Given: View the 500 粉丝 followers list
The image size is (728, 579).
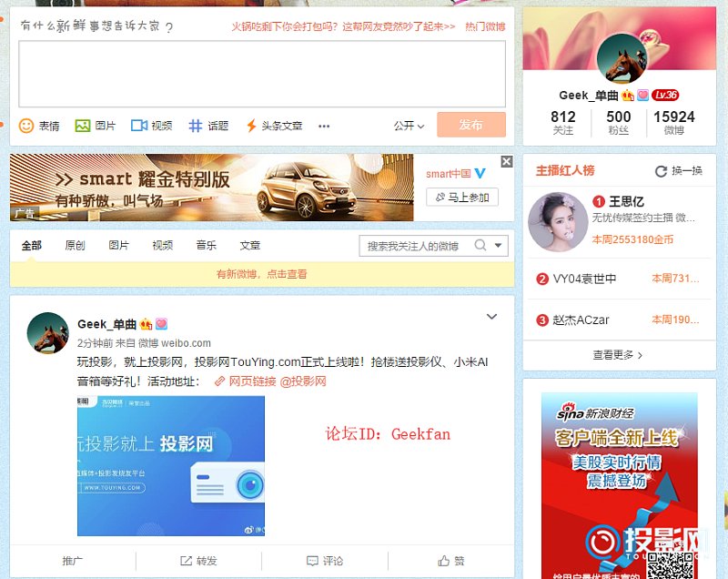Looking at the screenshot, I should point(619,123).
